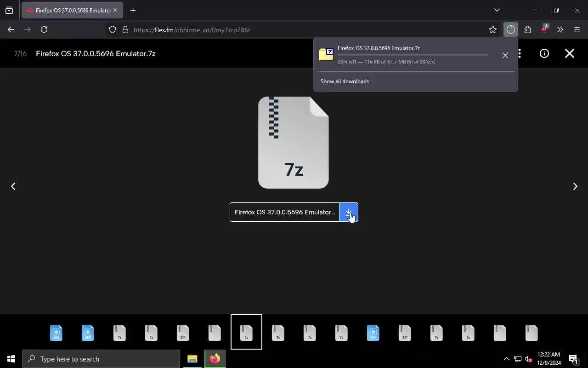The height and width of the screenshot is (368, 588).
Task: Toggle the Downloads toolbar button
Action: click(511, 29)
